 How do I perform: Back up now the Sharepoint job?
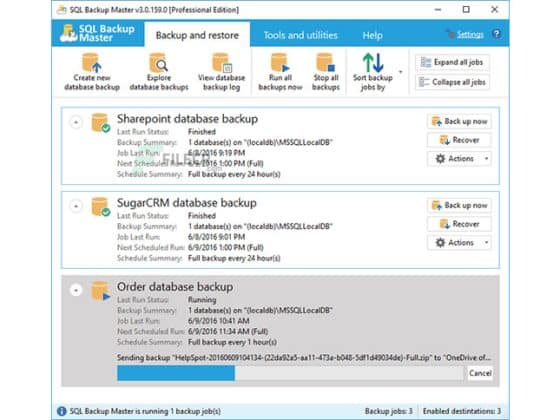click(x=459, y=121)
